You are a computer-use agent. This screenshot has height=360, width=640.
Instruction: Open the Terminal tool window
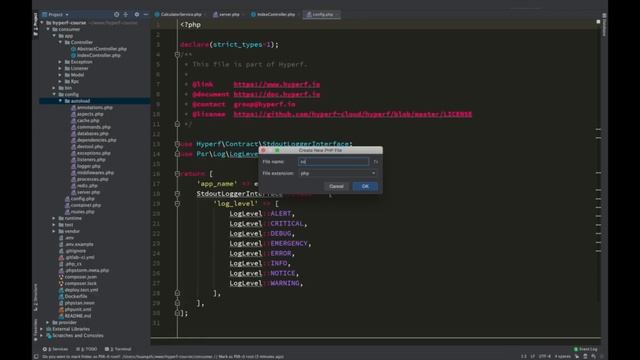click(x=118, y=349)
